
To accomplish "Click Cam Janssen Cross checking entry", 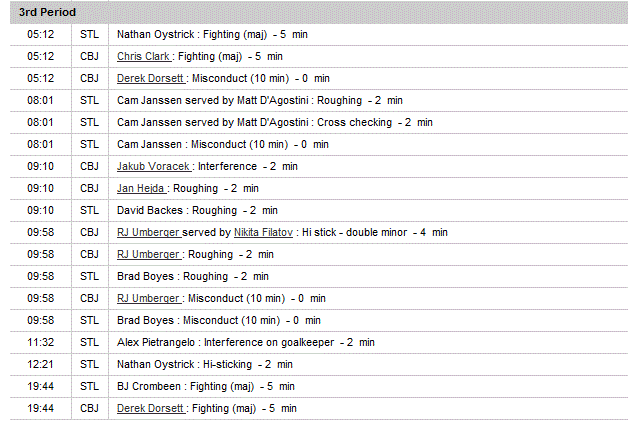I will (x=274, y=122).
